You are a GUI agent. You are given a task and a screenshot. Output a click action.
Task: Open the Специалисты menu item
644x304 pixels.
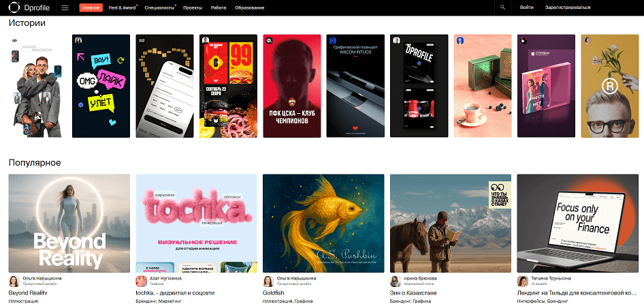pyautogui.click(x=160, y=7)
